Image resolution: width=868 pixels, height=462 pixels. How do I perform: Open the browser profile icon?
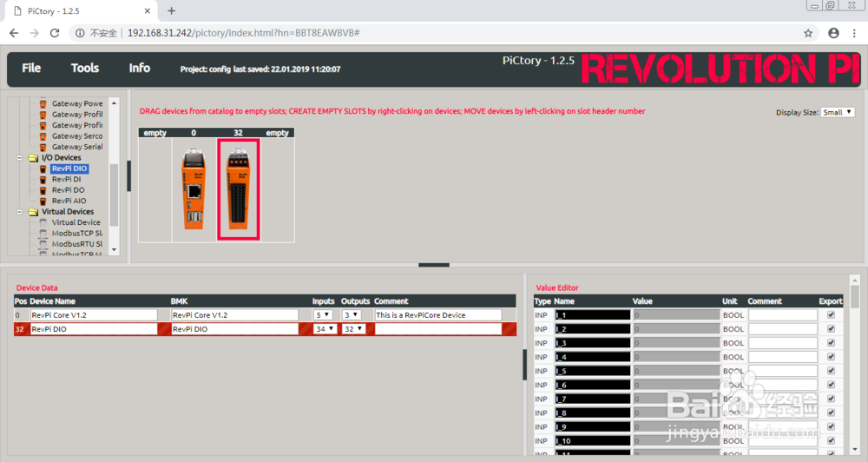(x=833, y=33)
